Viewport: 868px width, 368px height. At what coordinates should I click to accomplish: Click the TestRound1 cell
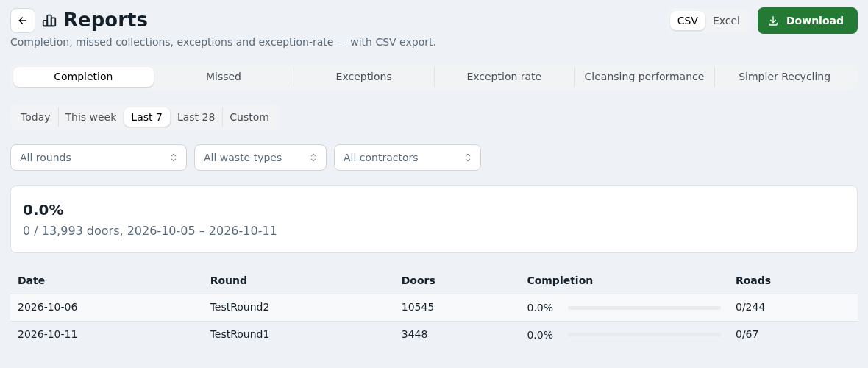pos(240,335)
